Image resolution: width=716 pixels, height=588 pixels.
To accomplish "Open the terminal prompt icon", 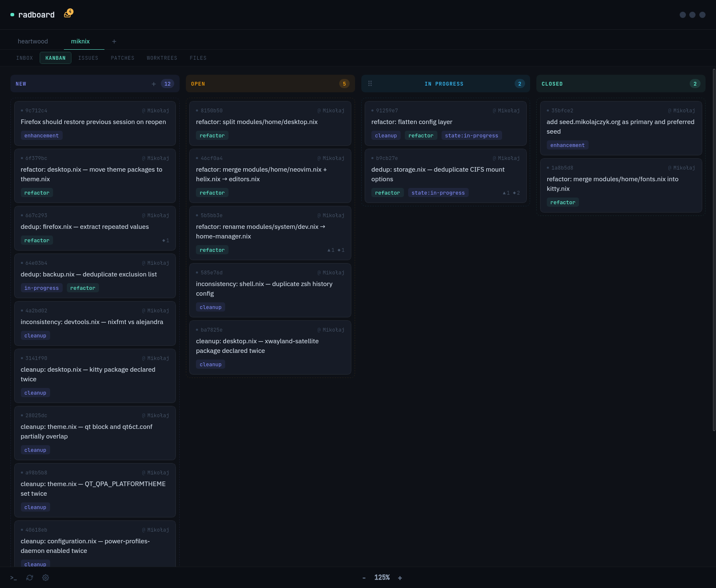I will 14,578.
